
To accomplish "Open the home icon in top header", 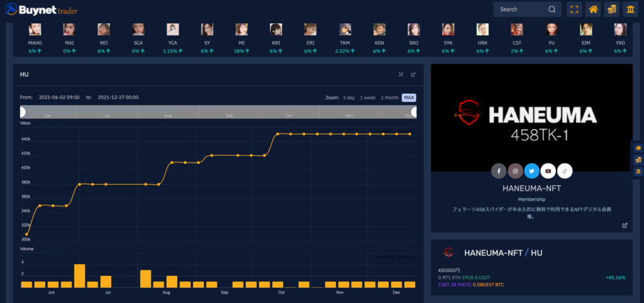I will coord(593,9).
